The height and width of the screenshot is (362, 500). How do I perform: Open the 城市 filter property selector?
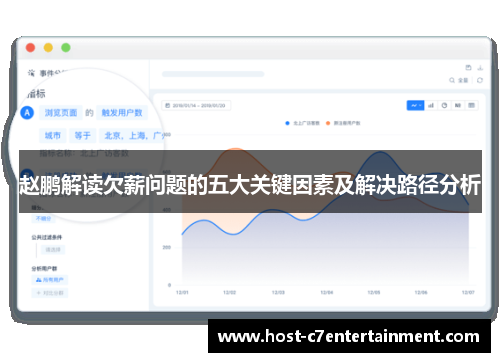(x=53, y=135)
